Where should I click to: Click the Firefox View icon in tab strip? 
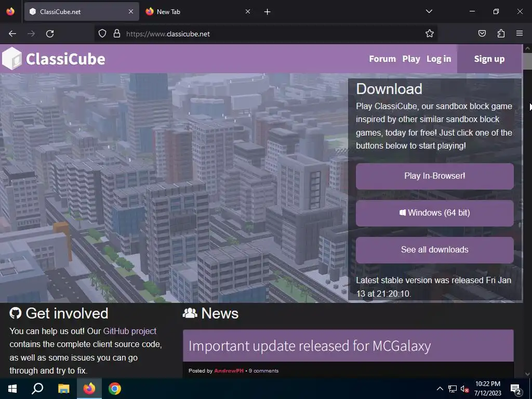(x=10, y=11)
